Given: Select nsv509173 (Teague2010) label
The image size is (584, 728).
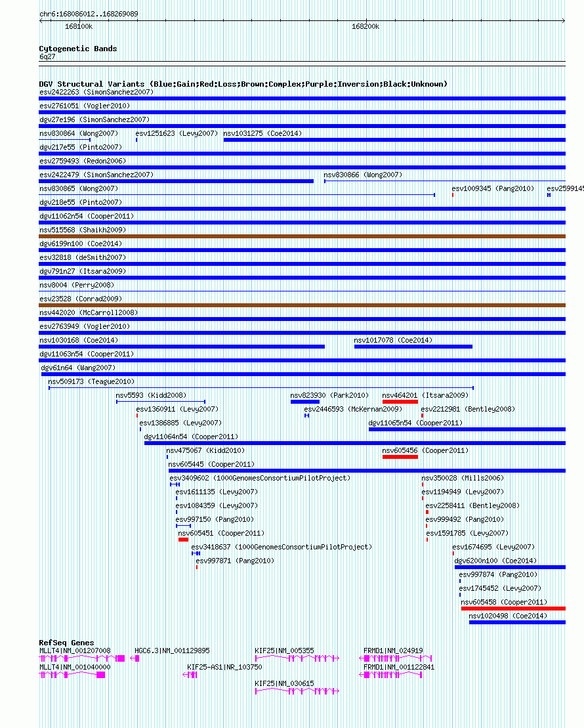Looking at the screenshot, I should (x=91, y=381).
